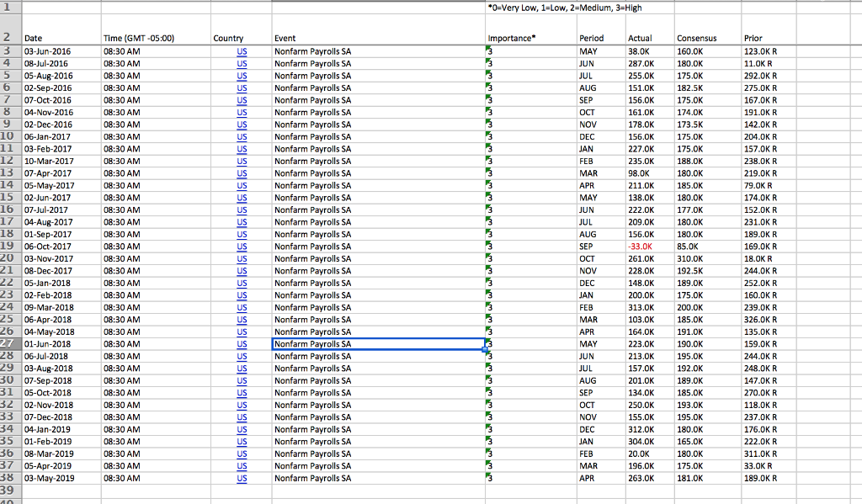
Task: Open the US link in the 03-Jun-2016 row
Action: point(242,51)
